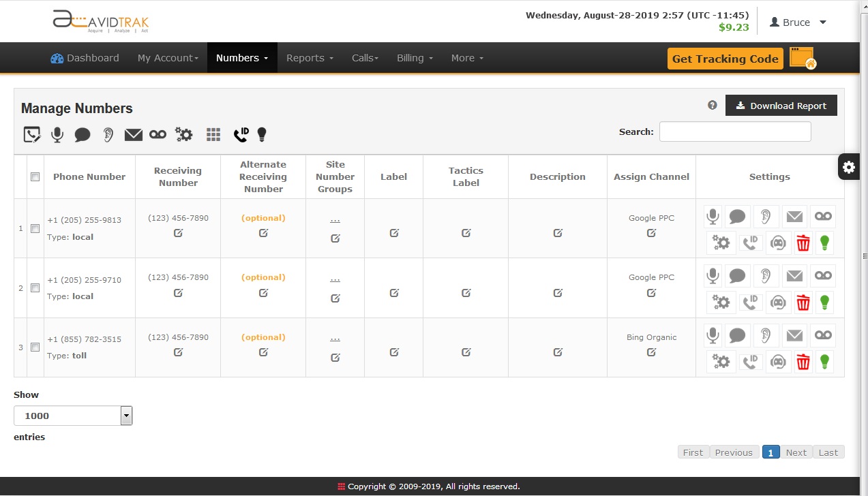Image resolution: width=868 pixels, height=496 pixels.
Task: Go to the Previous page
Action: point(734,452)
